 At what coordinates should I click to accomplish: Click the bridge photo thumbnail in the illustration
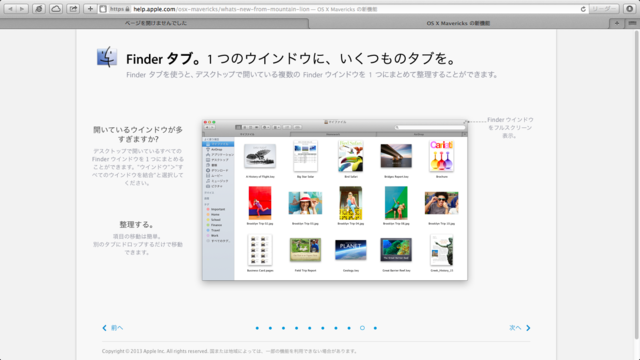click(396, 156)
